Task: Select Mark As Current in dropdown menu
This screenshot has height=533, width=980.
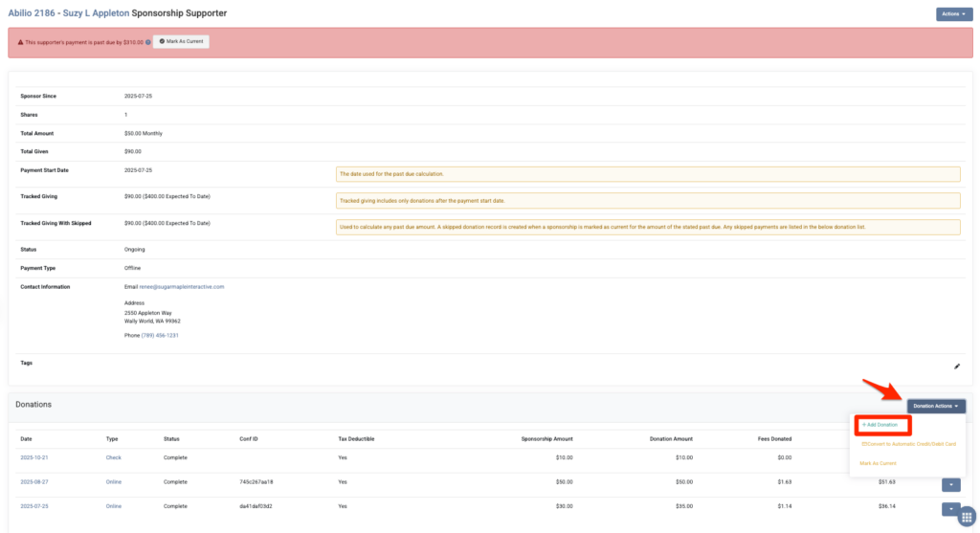Action: (x=876, y=463)
